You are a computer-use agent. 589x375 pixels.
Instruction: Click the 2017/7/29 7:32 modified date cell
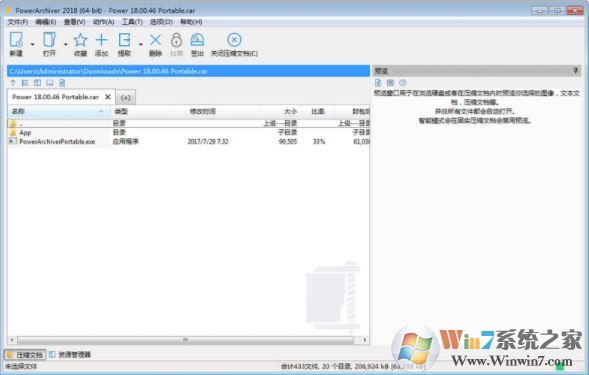click(x=208, y=142)
